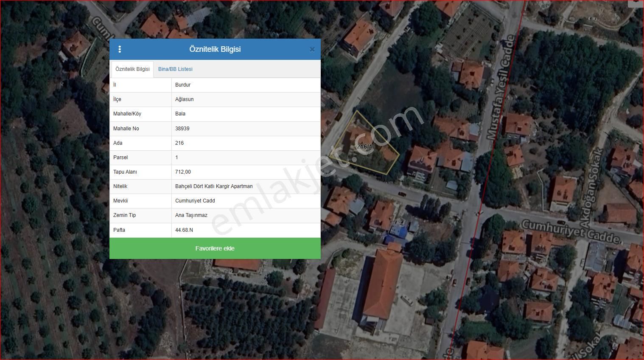The width and height of the screenshot is (644, 360).
Task: Close the Öznitelik Bilgisi popup
Action: coord(312,49)
